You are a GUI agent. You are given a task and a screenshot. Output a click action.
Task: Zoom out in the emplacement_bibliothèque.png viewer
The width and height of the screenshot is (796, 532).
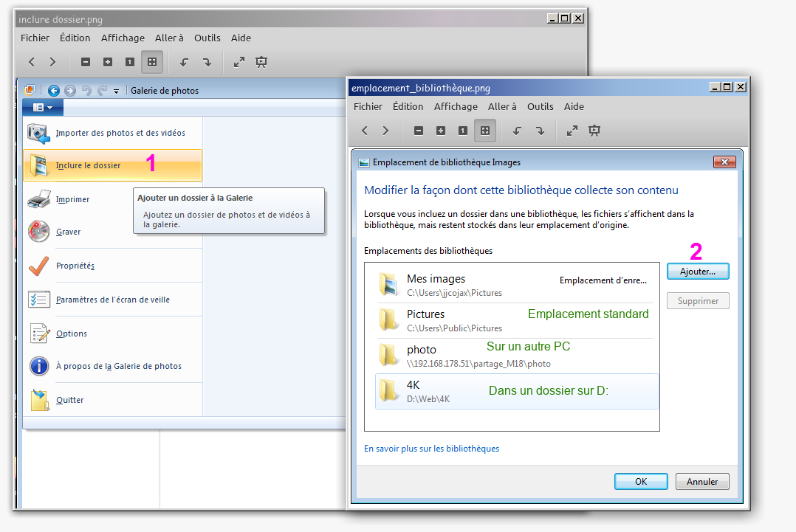tap(419, 131)
